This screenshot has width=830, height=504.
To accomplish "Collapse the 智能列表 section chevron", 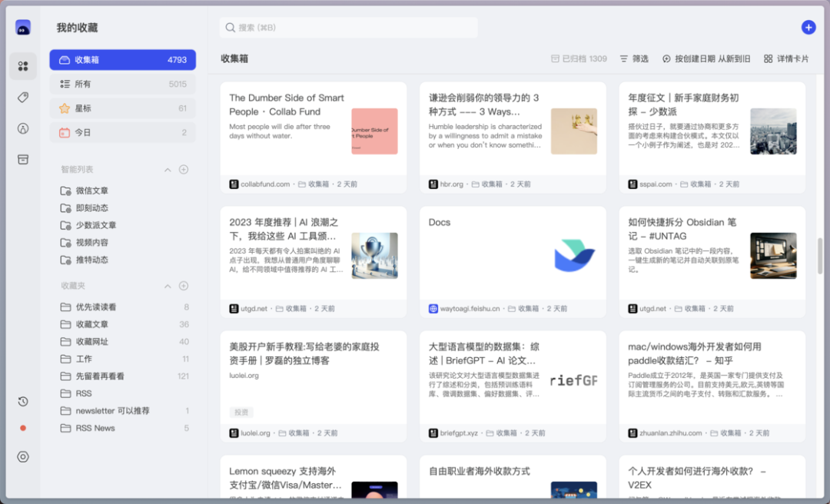I will tap(168, 170).
